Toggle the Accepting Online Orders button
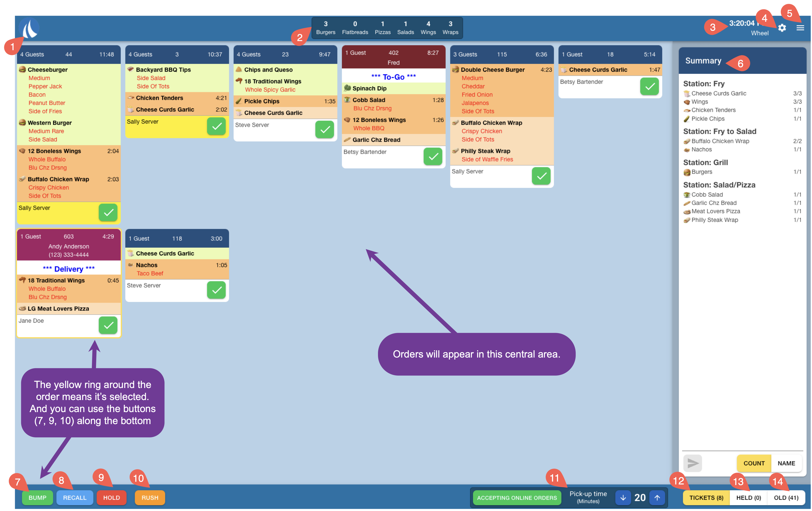This screenshot has height=511, width=812. tap(517, 498)
